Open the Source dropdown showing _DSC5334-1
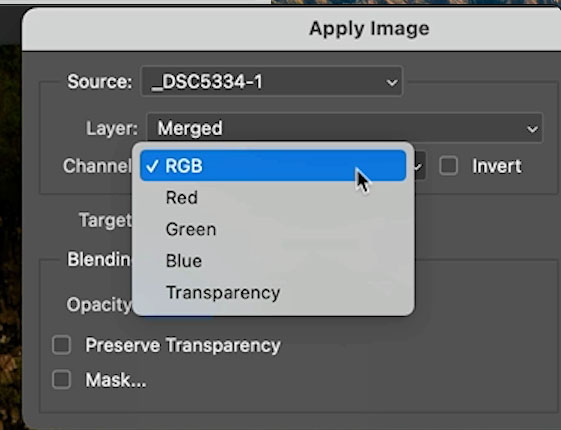Viewport: 561px width, 430px height. coord(272,82)
